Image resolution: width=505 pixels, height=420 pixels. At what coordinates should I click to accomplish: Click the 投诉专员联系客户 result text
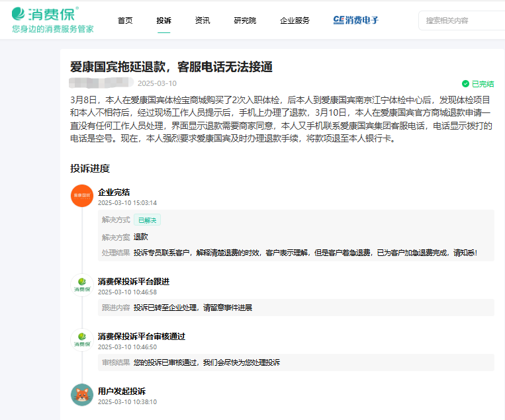click(x=305, y=253)
